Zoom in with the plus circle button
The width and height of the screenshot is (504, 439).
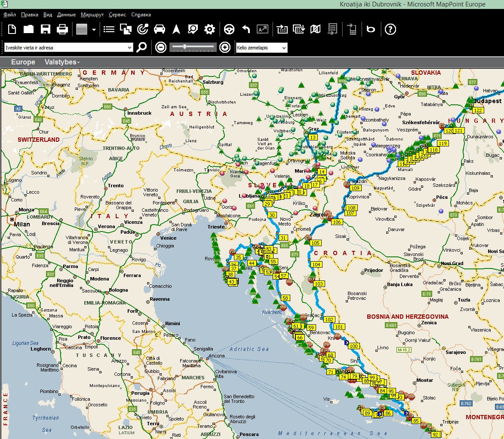point(224,48)
